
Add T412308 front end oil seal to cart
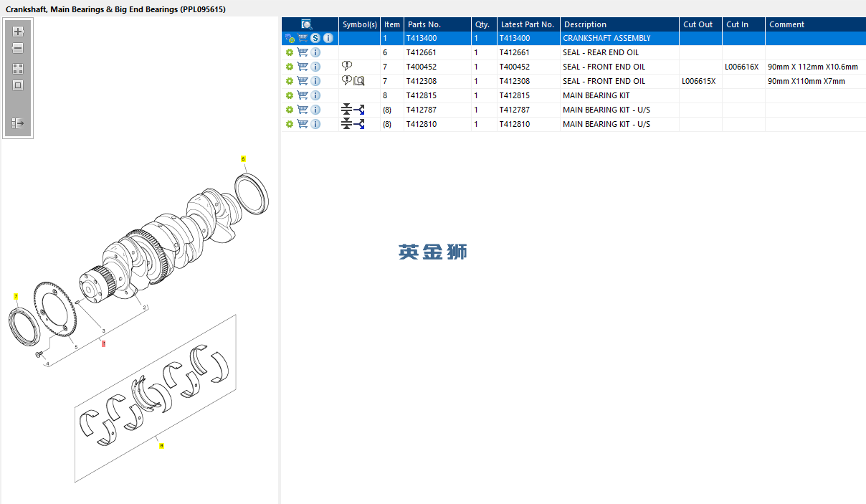point(303,81)
